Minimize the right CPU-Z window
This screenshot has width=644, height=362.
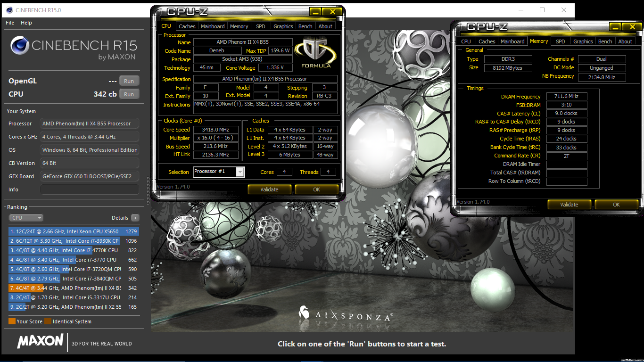click(616, 27)
